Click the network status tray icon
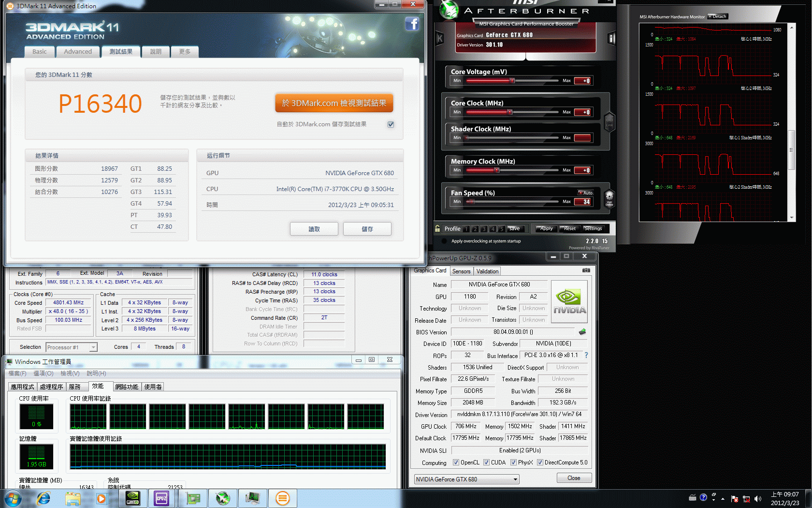The height and width of the screenshot is (508, 812). coord(746,498)
